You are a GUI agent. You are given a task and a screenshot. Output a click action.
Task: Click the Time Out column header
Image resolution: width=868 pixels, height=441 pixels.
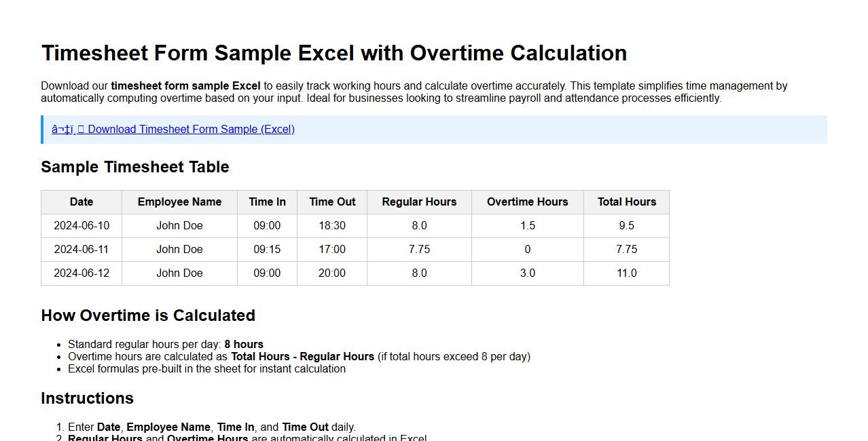point(331,202)
